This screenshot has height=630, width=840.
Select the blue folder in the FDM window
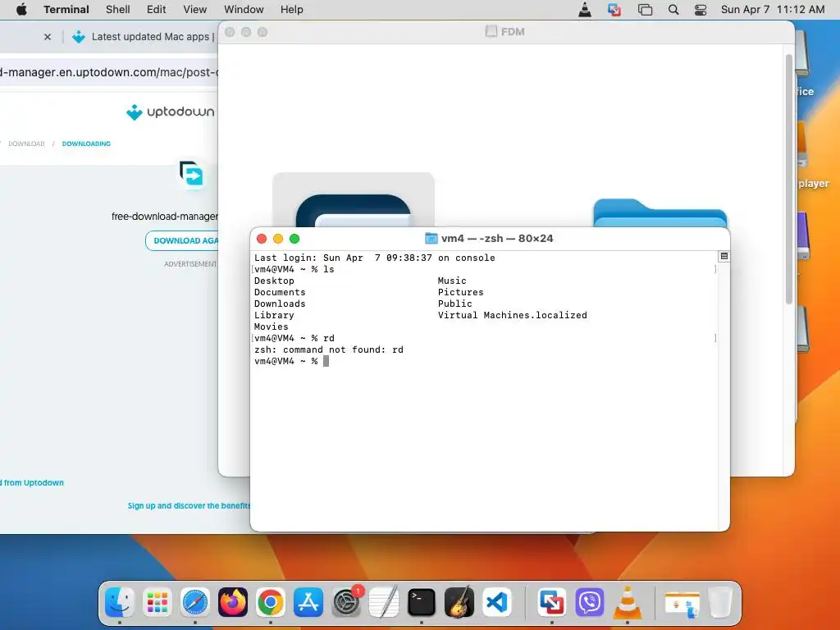click(660, 212)
